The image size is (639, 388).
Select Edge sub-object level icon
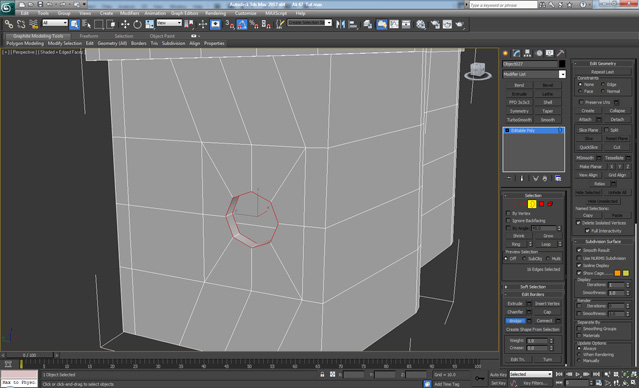tap(523, 204)
